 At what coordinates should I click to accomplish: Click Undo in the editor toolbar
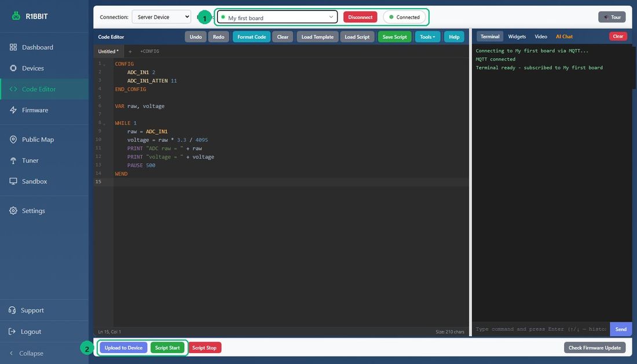[195, 37]
